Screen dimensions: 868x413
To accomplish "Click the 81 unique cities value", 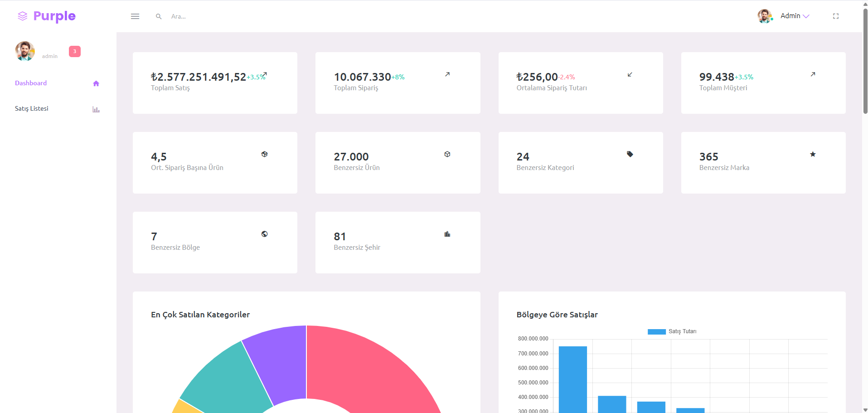I will click(x=340, y=237).
